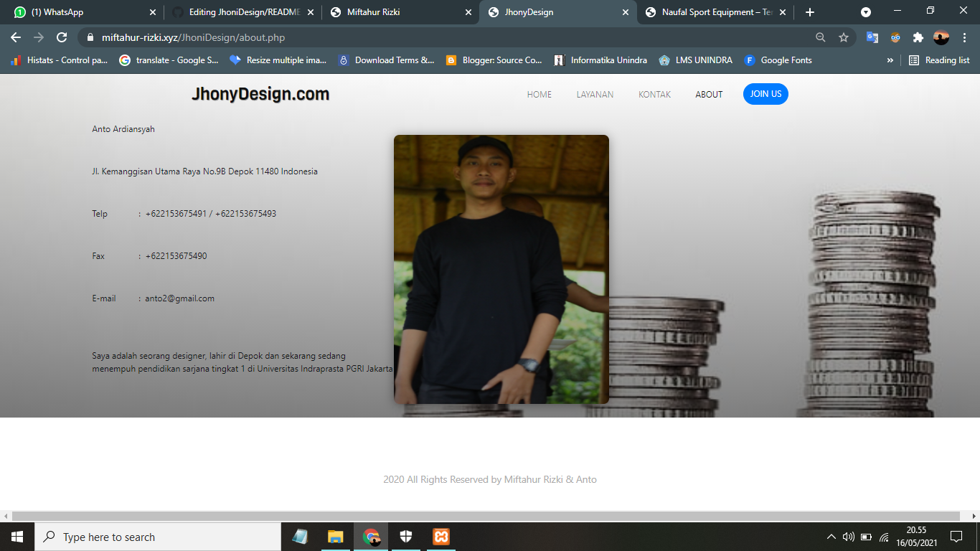
Task: Open the LAYANAN navigation link
Action: pyautogui.click(x=595, y=94)
